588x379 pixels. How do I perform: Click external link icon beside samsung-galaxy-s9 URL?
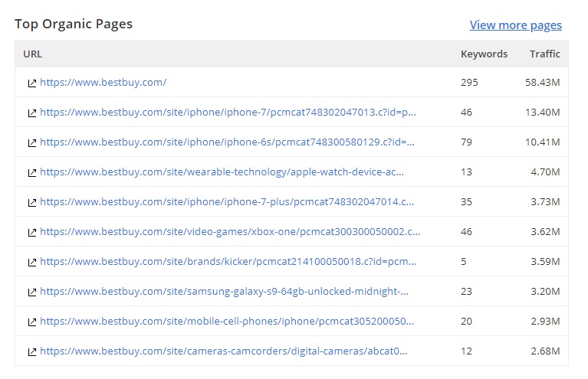coord(31,292)
